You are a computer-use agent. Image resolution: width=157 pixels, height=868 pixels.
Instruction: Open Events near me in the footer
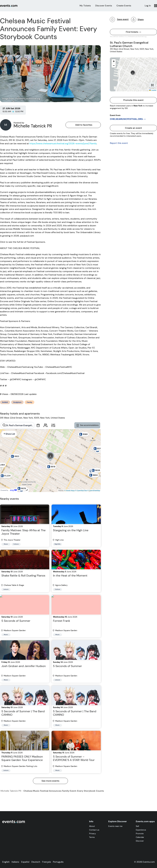tap(115, 826)
